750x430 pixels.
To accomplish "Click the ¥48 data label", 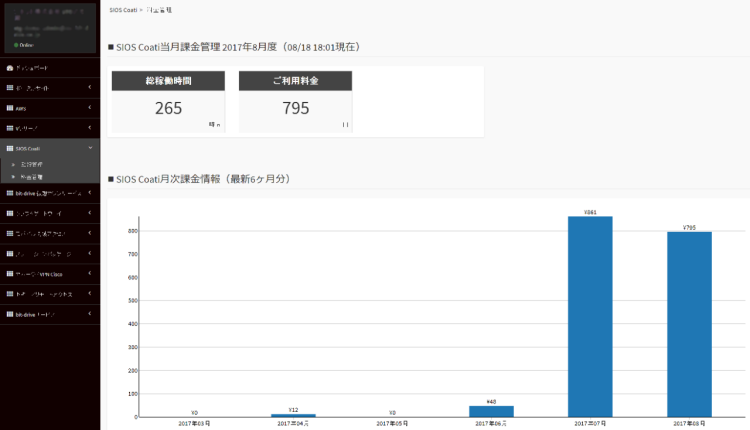I will click(x=491, y=402).
